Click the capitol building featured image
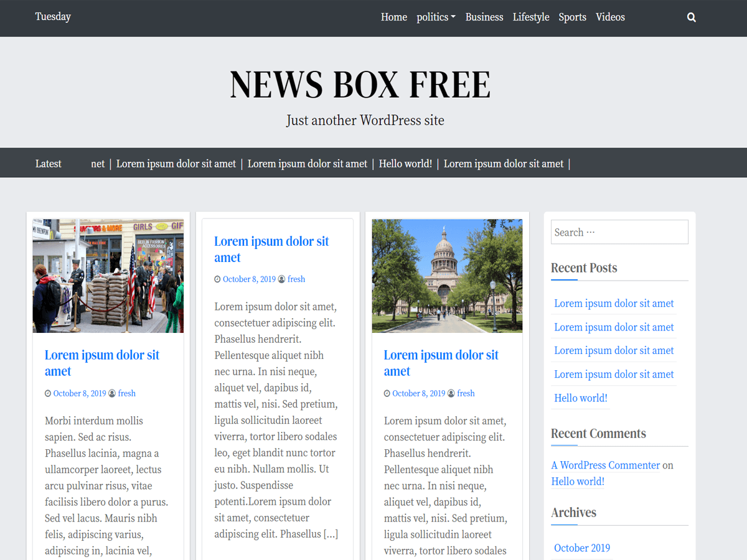The width and height of the screenshot is (747, 560). [447, 276]
